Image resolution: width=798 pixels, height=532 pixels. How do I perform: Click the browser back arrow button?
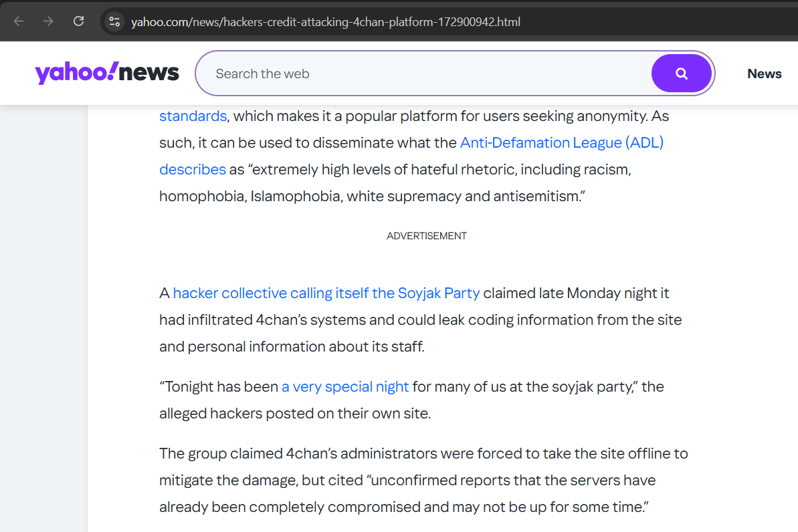[19, 21]
